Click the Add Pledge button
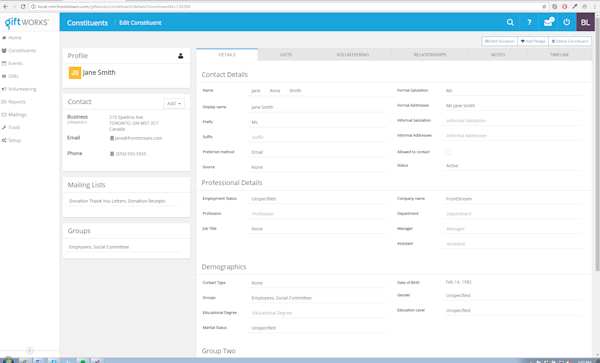 533,41
